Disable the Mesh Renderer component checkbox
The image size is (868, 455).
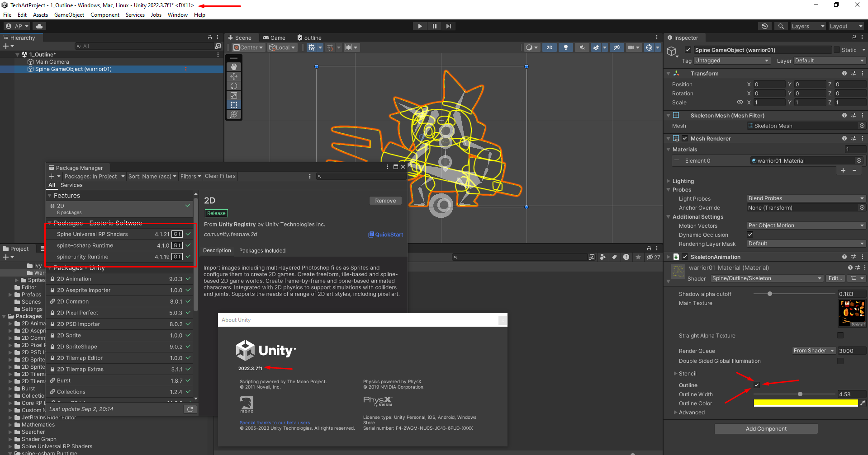tap(685, 139)
